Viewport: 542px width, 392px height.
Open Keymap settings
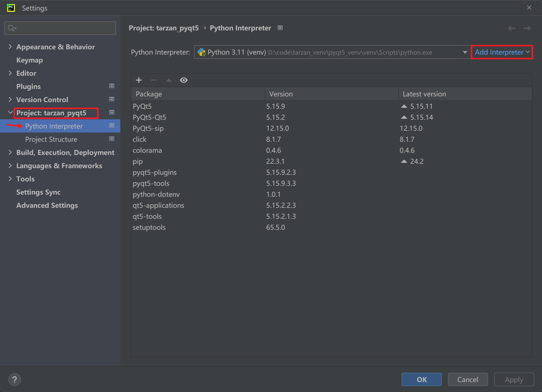pyautogui.click(x=30, y=60)
